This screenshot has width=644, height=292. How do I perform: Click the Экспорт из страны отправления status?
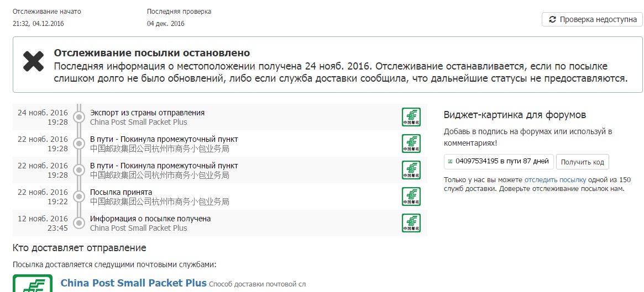(147, 113)
